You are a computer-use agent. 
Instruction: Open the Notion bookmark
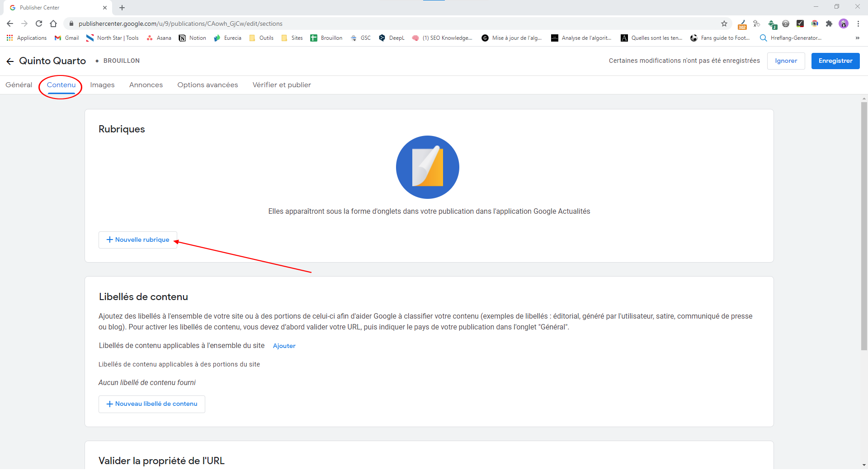tap(193, 38)
